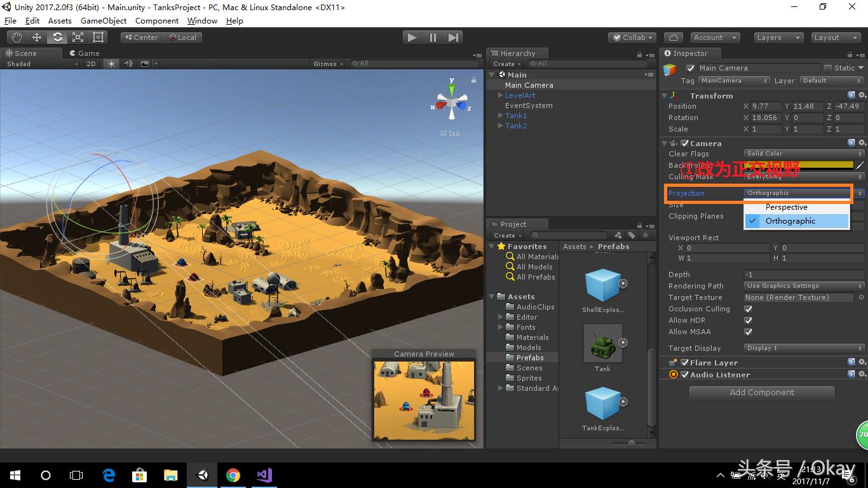The width and height of the screenshot is (868, 488).
Task: Open the Camera component settings gear
Action: pyautogui.click(x=861, y=143)
